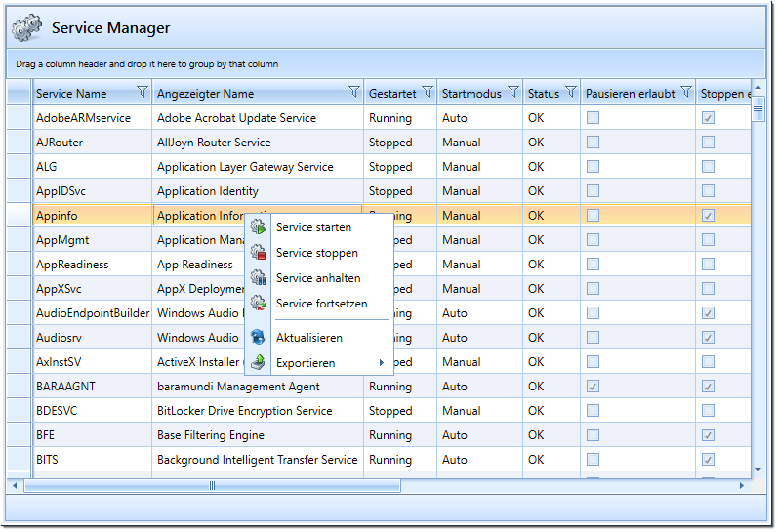Select Service fortsetzen menu entry
Screen dimensions: 778x532
[320, 304]
